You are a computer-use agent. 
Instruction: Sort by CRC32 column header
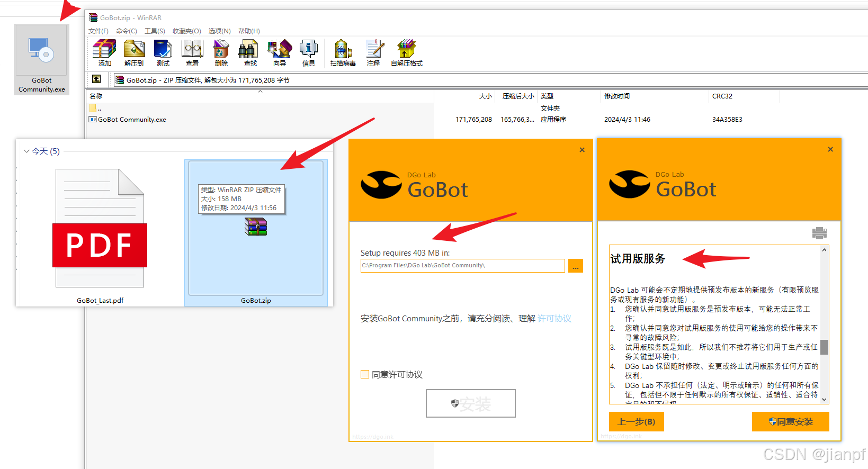(744, 96)
